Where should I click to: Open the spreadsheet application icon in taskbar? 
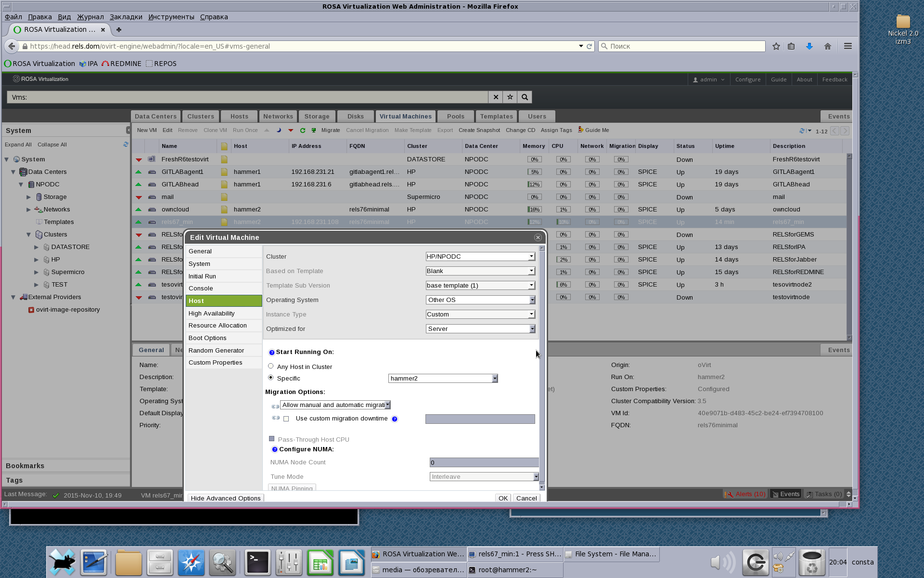pos(320,562)
